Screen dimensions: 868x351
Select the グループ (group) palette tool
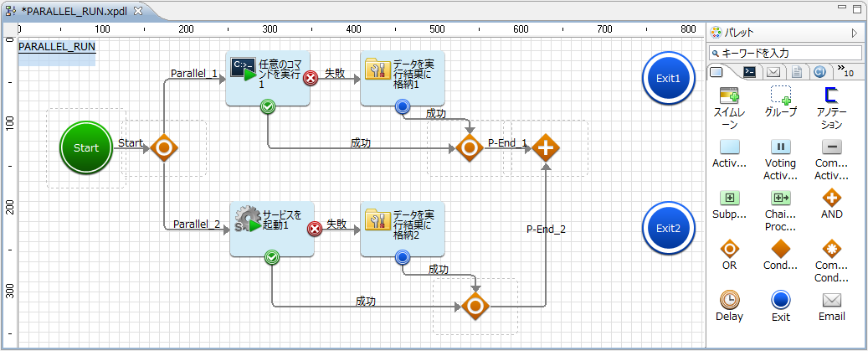(x=781, y=102)
